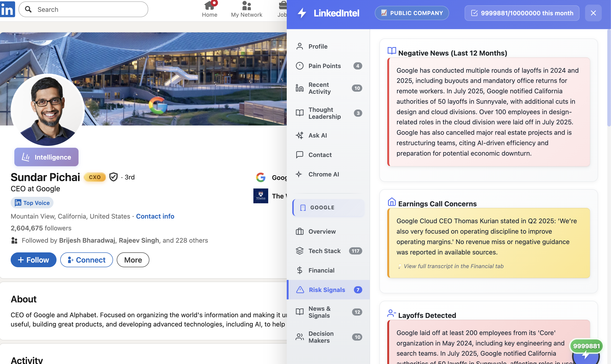Open the Financial dollar-sign section

321,270
